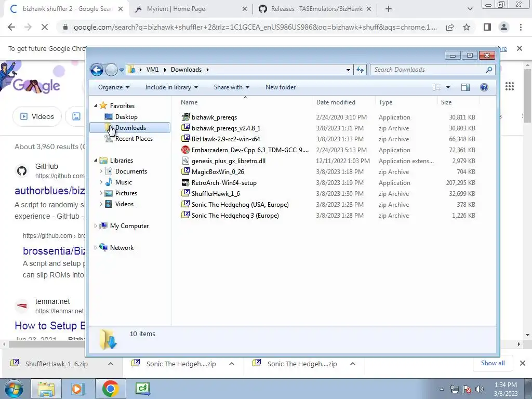
Task: Click the Explorer Back arrow button
Action: [x=97, y=70]
